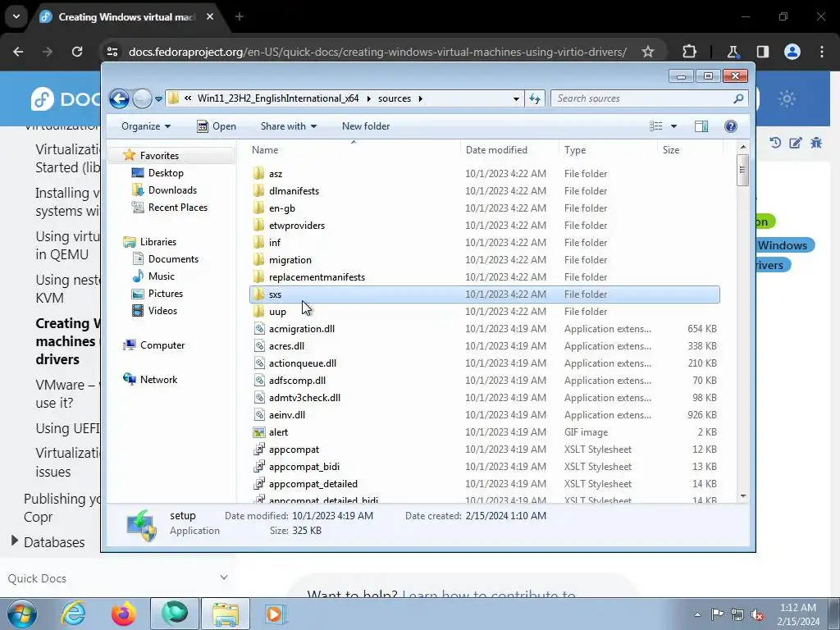Open the Windows Start menu
The image size is (840, 630).
click(22, 614)
